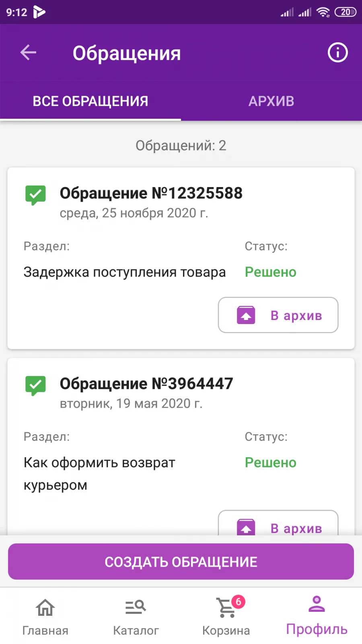Tap green checkmark icon for request №3964447

click(35, 386)
